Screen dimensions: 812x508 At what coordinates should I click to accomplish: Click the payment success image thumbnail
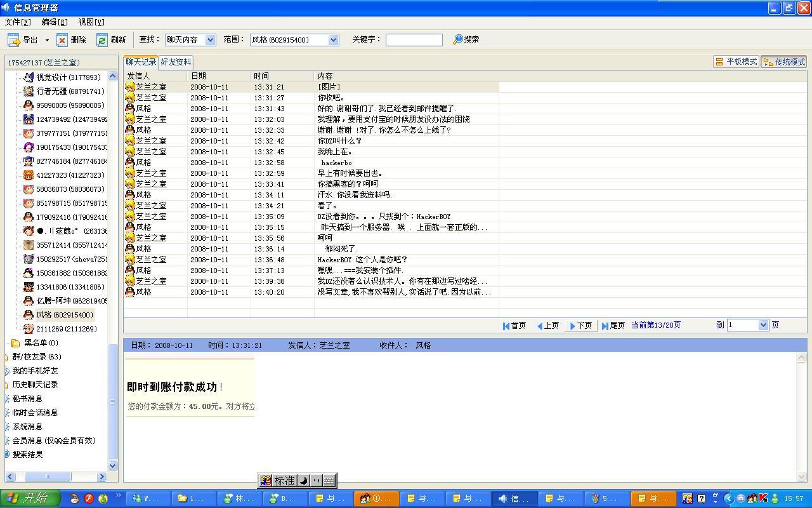click(x=190, y=387)
